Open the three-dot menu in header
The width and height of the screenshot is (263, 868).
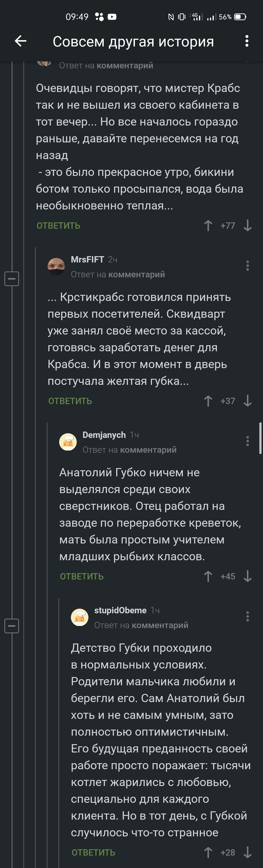coord(247,41)
